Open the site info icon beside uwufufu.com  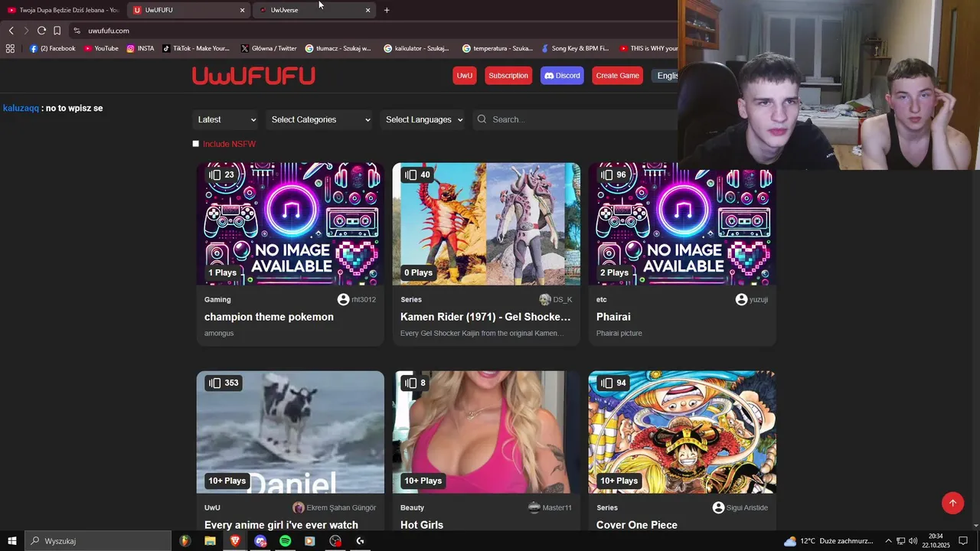(77, 31)
